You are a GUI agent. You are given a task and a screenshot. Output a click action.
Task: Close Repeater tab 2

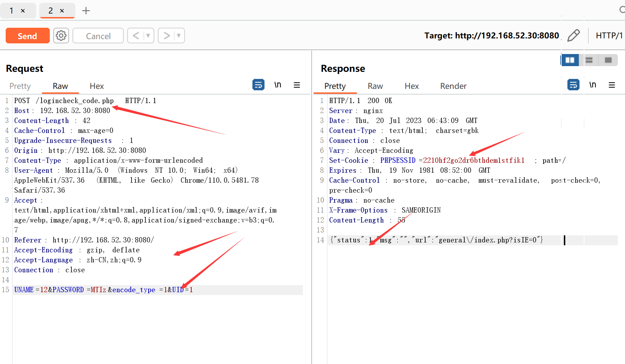(x=62, y=11)
